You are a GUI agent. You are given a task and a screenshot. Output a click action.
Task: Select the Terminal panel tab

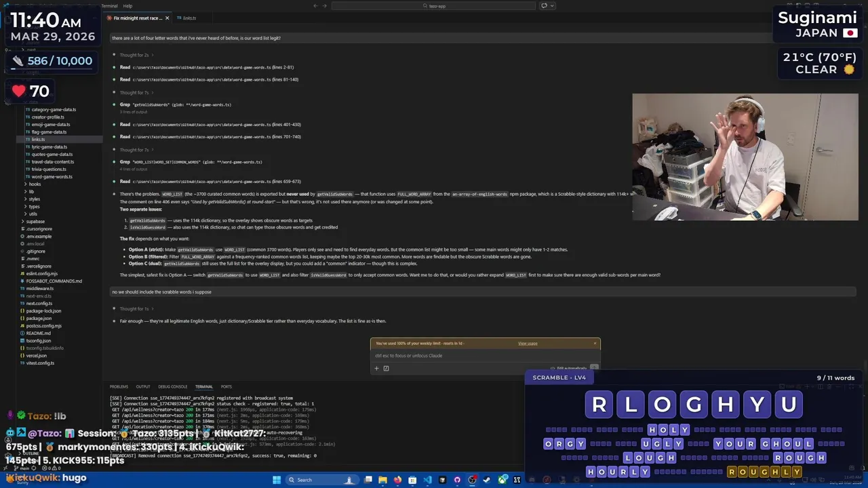pos(204,387)
